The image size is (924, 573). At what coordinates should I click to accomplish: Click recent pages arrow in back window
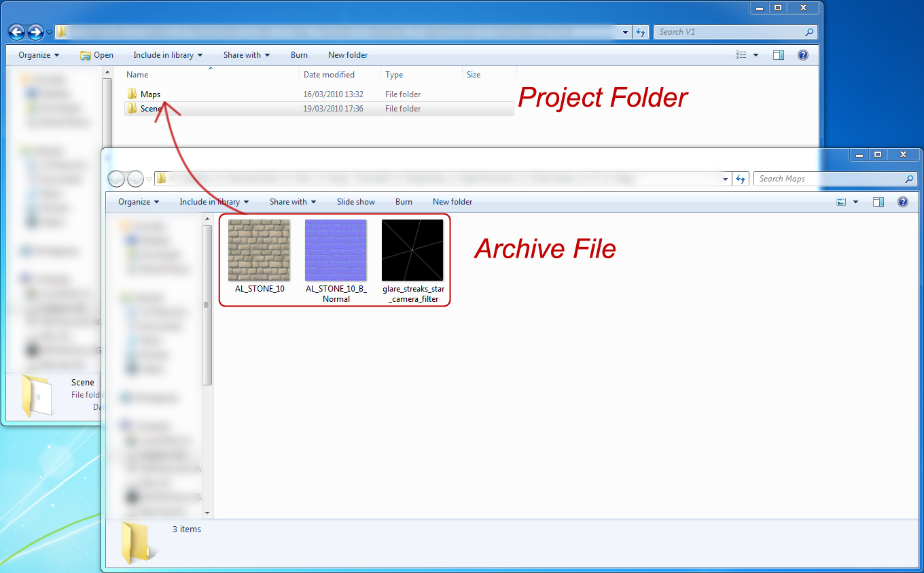(50, 33)
